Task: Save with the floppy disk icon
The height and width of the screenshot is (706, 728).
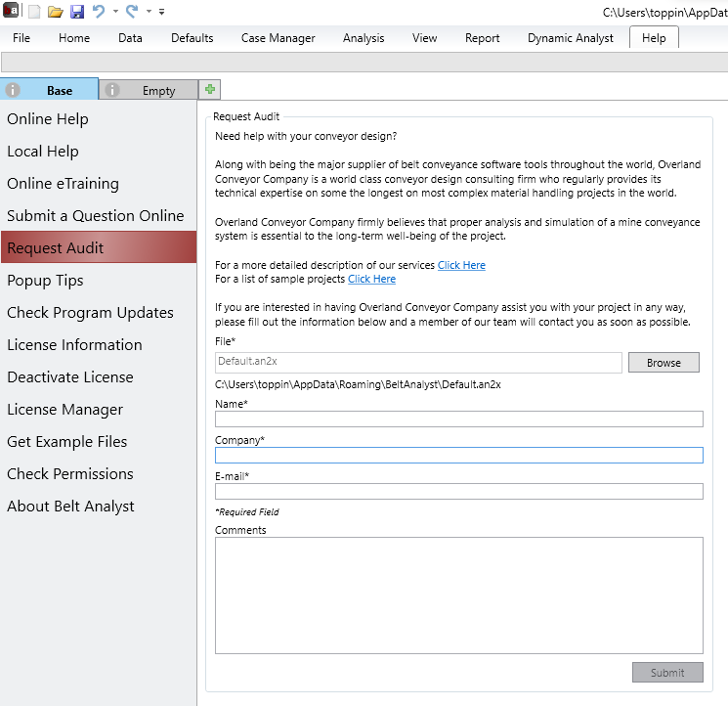Action: coord(77,11)
